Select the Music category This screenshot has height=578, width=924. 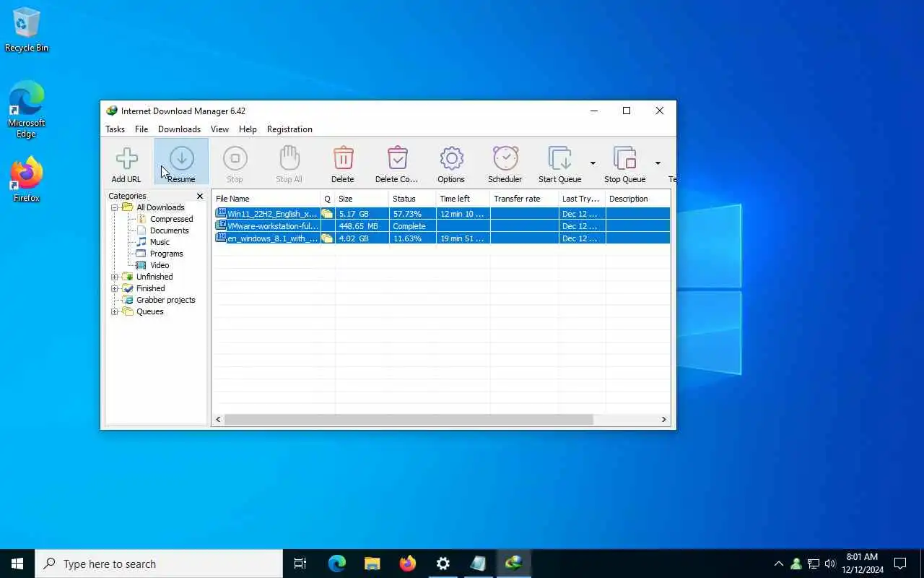(x=160, y=242)
